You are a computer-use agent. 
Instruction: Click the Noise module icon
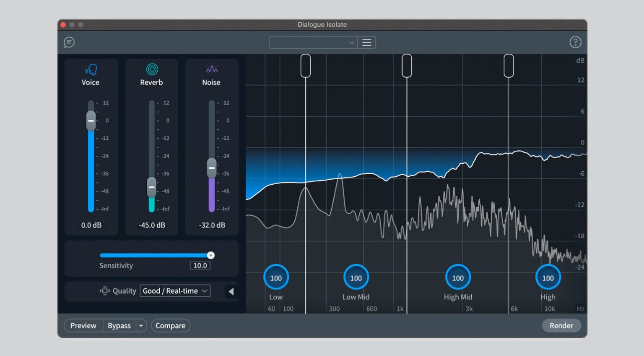(x=211, y=68)
